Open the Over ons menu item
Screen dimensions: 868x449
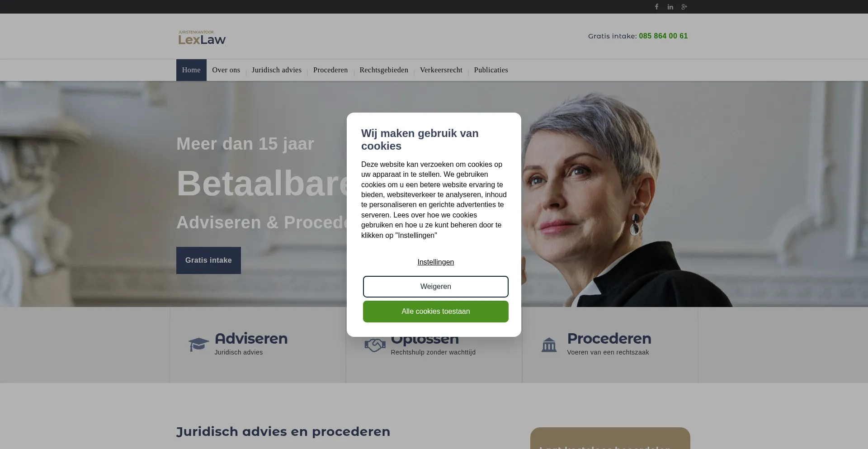tap(226, 70)
